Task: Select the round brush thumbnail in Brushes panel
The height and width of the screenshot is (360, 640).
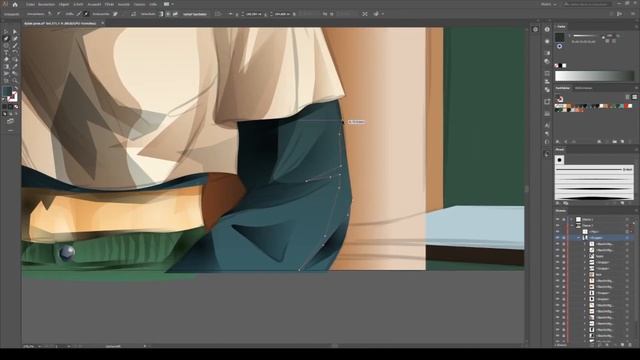Action: pyautogui.click(x=560, y=160)
